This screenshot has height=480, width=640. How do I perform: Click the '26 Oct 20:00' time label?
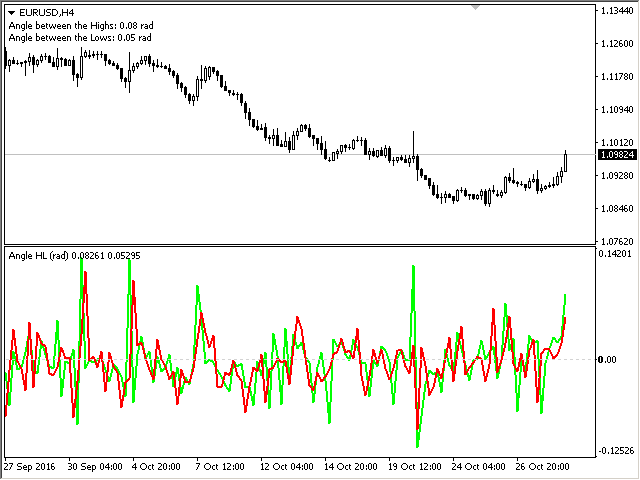tap(542, 467)
